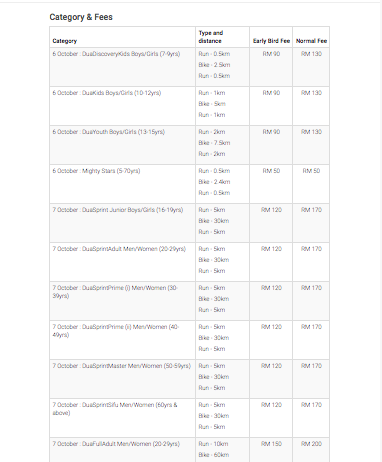
Task: Click the Category & Fees heading
Action: click(81, 17)
